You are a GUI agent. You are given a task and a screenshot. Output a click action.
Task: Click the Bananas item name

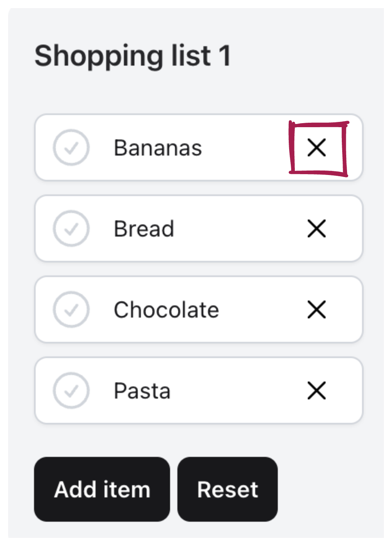pyautogui.click(x=158, y=147)
